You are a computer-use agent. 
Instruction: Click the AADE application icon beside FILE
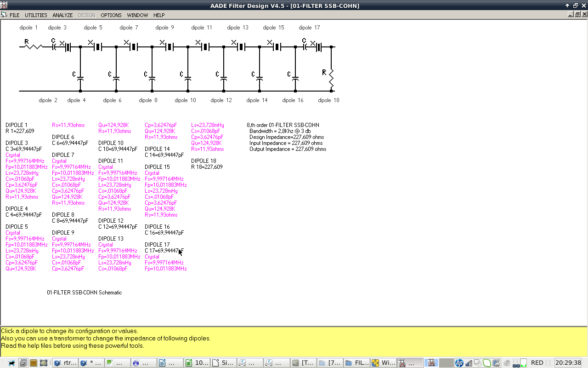pyautogui.click(x=4, y=15)
